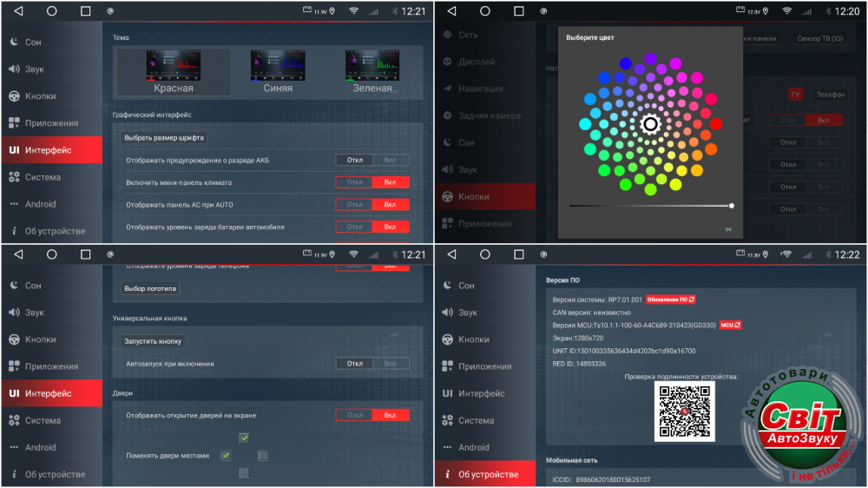
Task: Select the red ГУ tab
Action: (x=795, y=94)
